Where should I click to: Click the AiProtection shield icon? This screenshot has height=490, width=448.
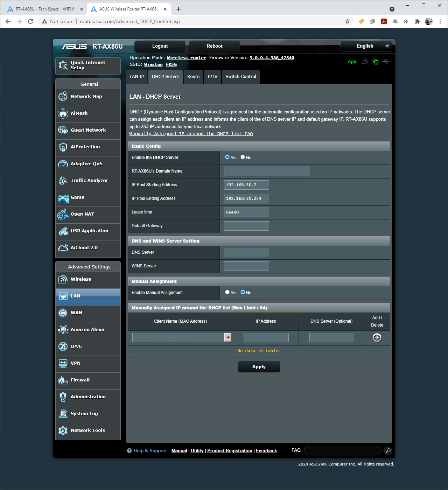[x=63, y=147]
